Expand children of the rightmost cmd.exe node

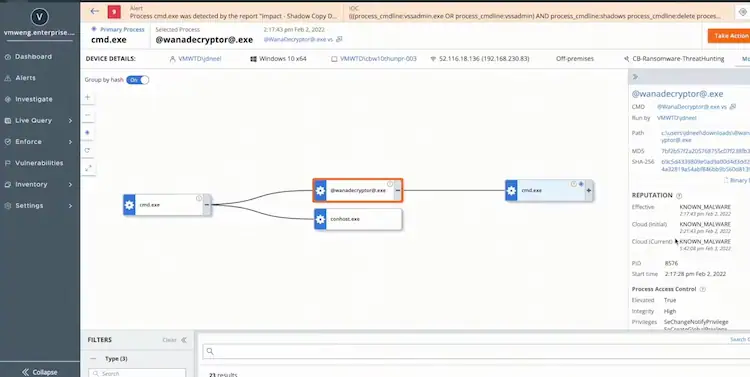coord(588,190)
